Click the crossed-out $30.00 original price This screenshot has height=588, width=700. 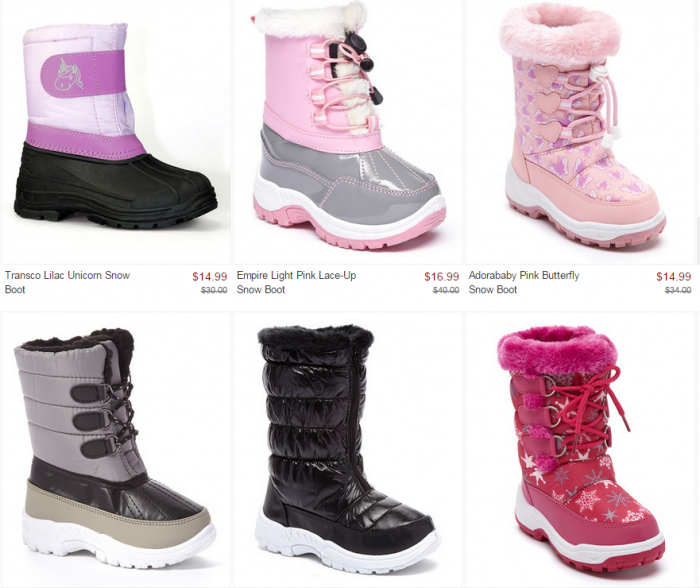click(214, 290)
